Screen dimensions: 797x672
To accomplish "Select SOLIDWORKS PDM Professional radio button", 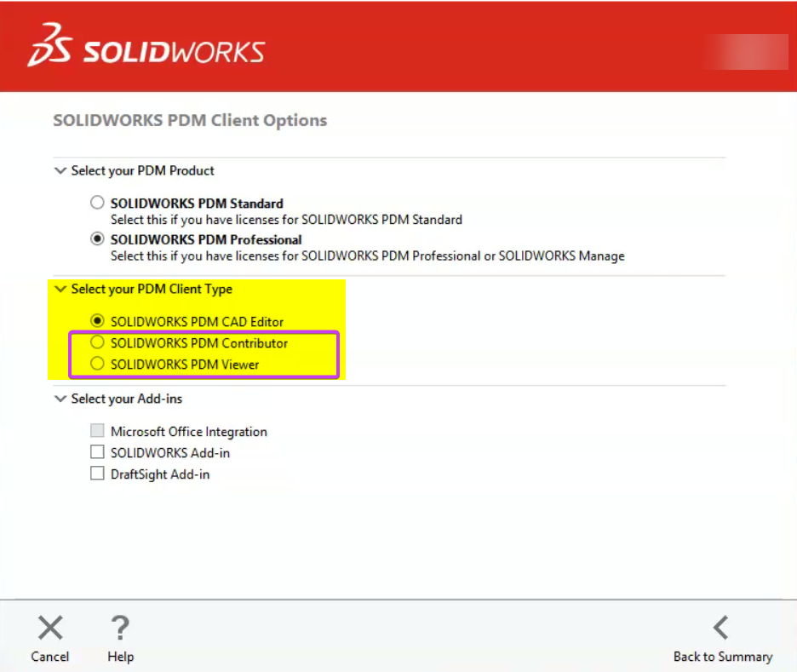I will tap(97, 239).
